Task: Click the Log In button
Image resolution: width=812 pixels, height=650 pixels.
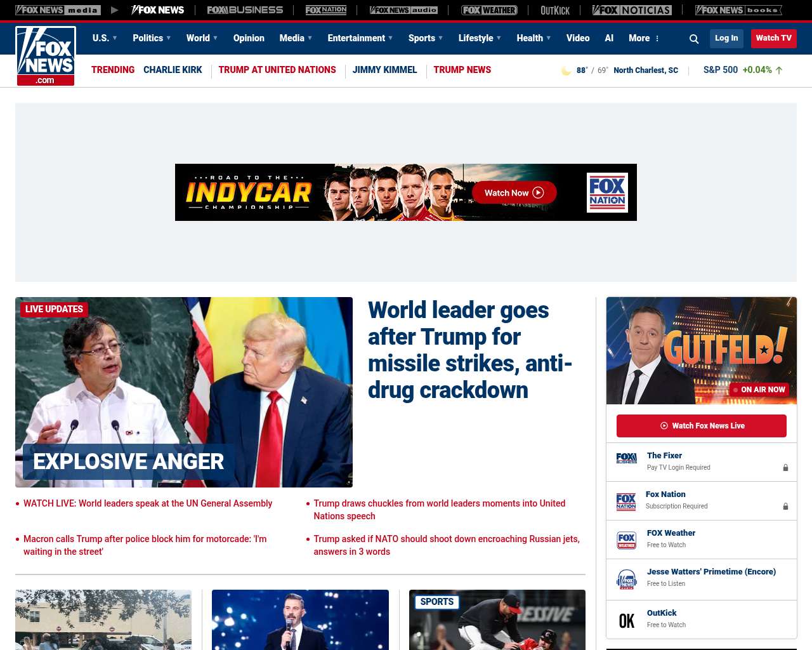Action: coord(726,38)
